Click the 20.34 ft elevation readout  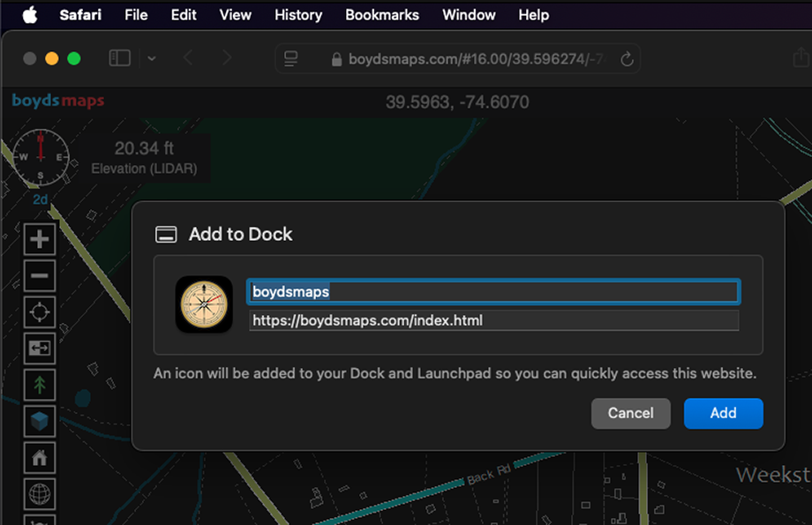pos(144,148)
